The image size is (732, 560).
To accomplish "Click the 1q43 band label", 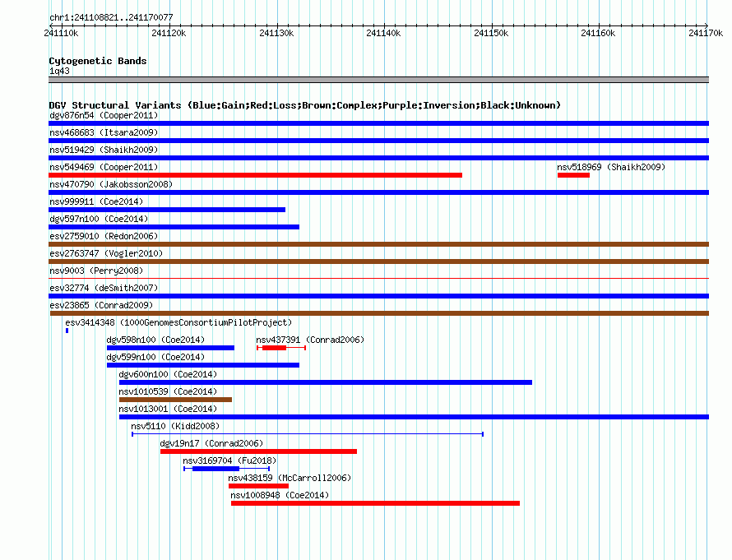I will 59,71.
